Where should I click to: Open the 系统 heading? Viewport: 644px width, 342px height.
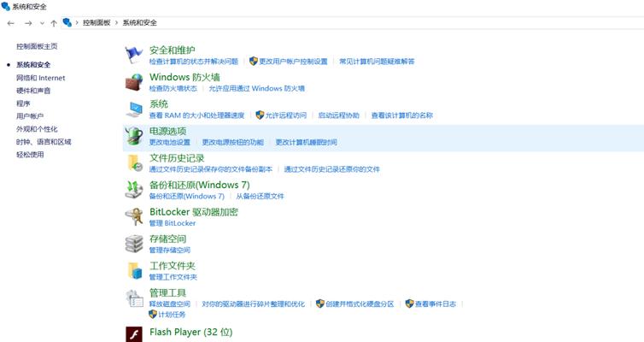point(159,104)
